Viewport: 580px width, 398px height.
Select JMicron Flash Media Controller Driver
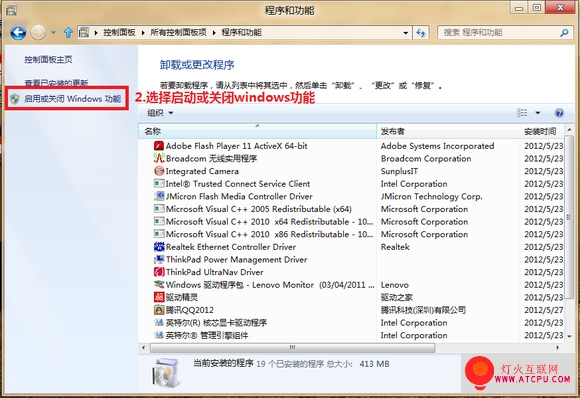click(x=239, y=196)
